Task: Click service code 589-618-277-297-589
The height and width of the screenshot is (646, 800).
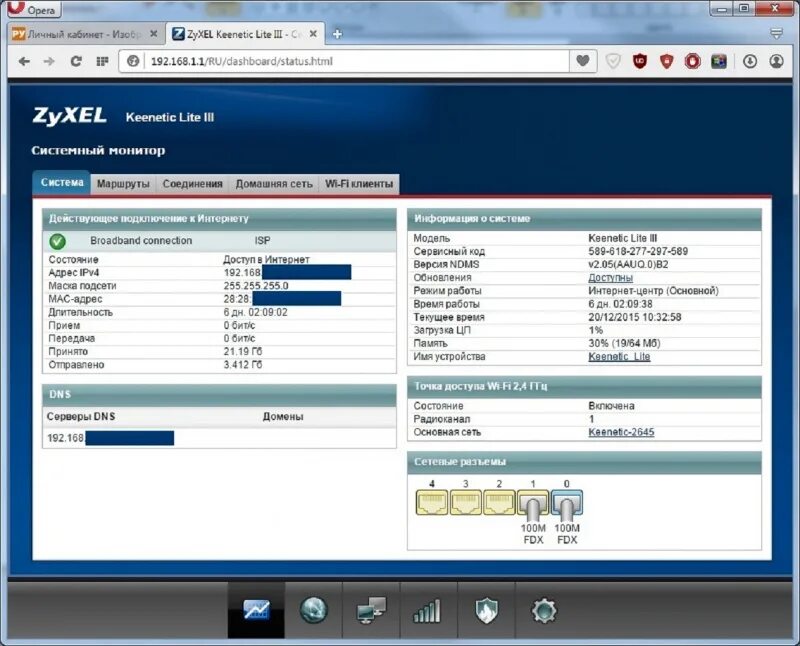Action: (638, 251)
